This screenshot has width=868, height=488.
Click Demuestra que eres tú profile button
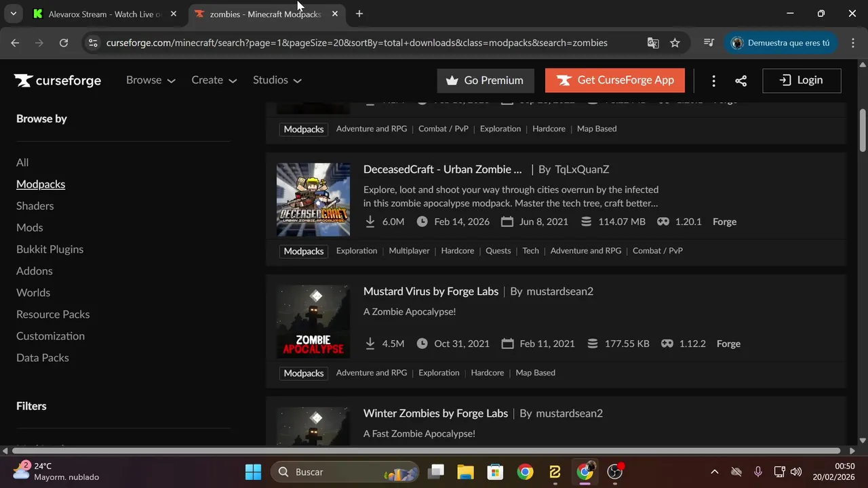[780, 43]
